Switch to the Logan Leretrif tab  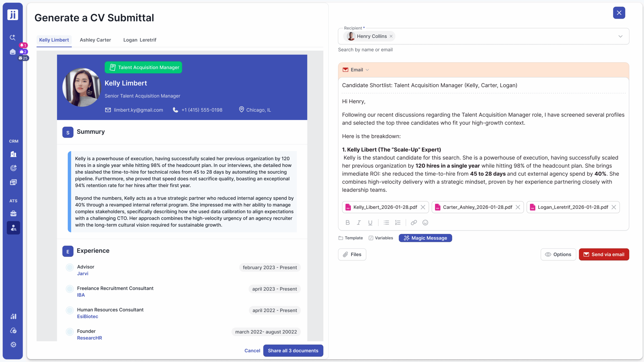(140, 40)
